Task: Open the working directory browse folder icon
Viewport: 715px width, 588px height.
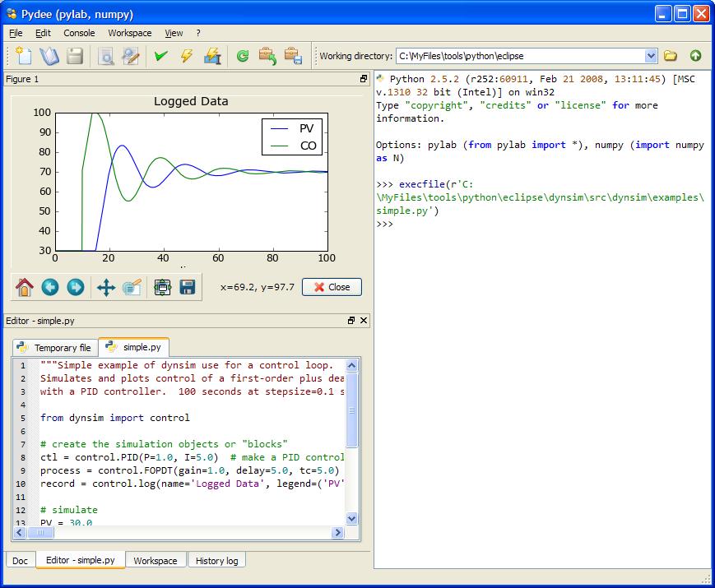Action: pos(670,55)
